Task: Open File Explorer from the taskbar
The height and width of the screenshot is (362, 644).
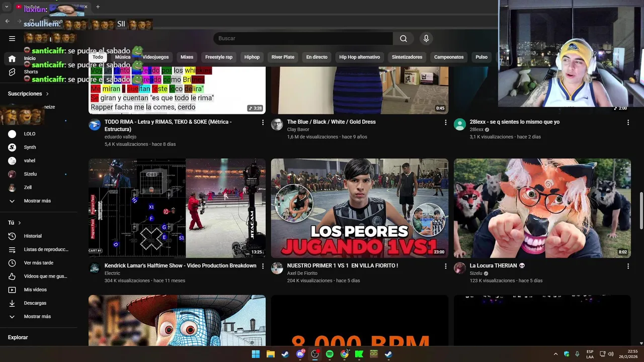Action: pos(270,354)
